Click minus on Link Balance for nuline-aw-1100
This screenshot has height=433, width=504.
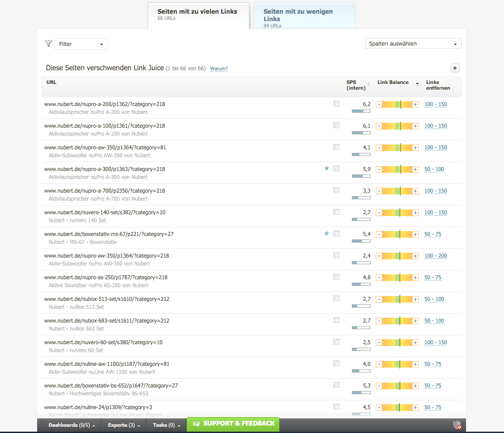(x=379, y=364)
